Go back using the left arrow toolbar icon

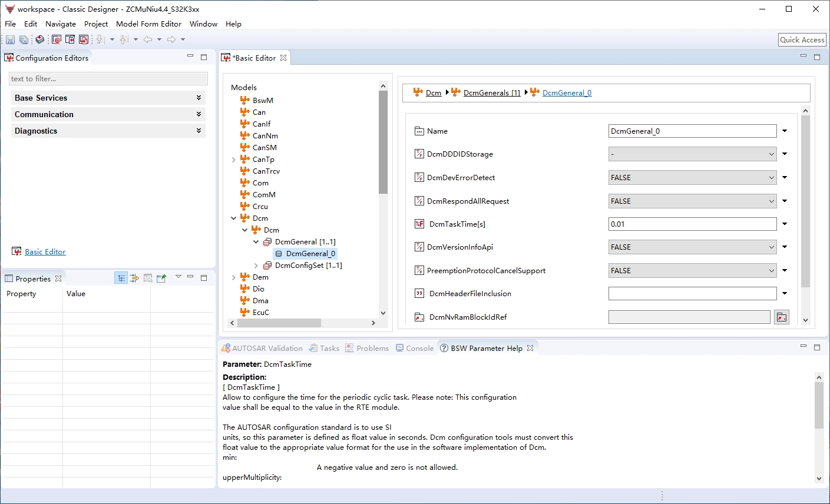click(148, 39)
